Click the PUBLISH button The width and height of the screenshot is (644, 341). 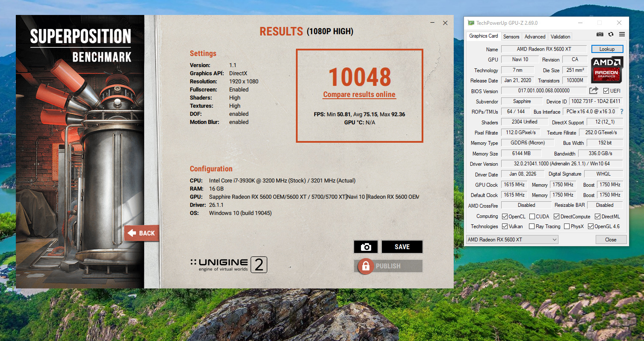[x=388, y=266]
